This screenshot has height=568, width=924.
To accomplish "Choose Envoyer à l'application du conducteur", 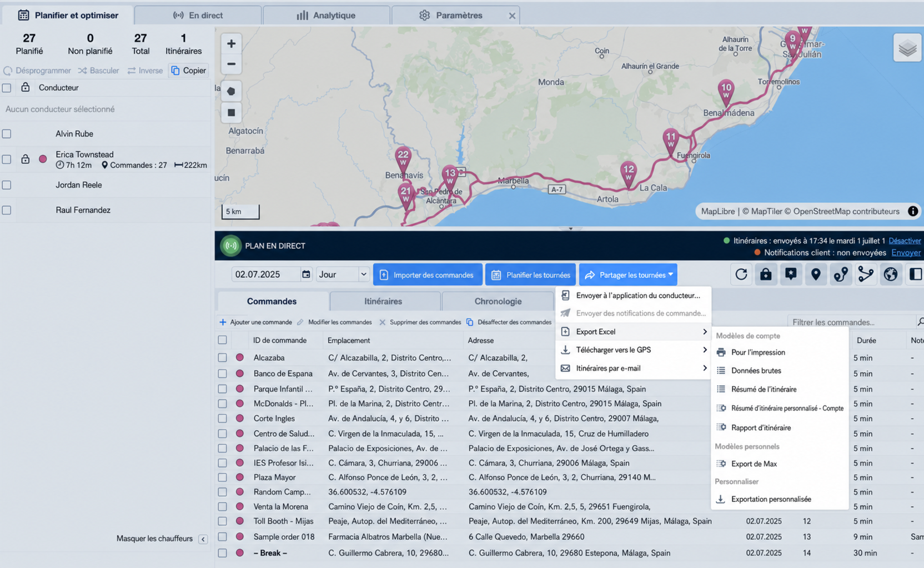I will click(634, 296).
